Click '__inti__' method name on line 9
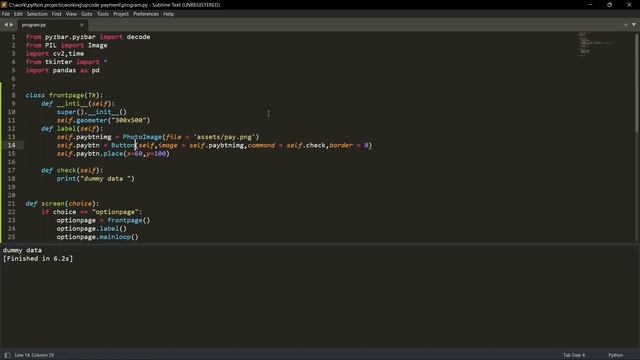 click(72, 104)
